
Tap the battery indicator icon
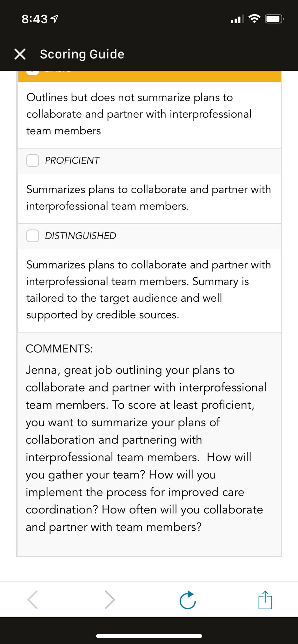point(274,19)
